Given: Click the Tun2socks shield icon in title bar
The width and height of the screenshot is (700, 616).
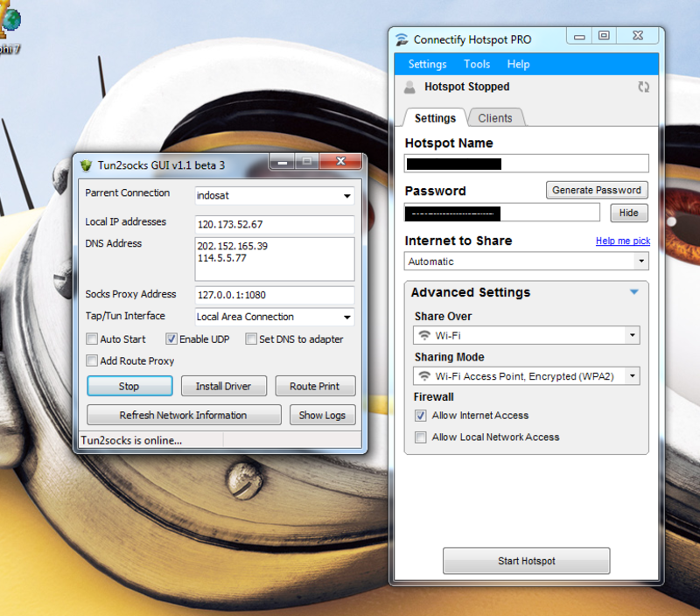Looking at the screenshot, I should pos(86,165).
